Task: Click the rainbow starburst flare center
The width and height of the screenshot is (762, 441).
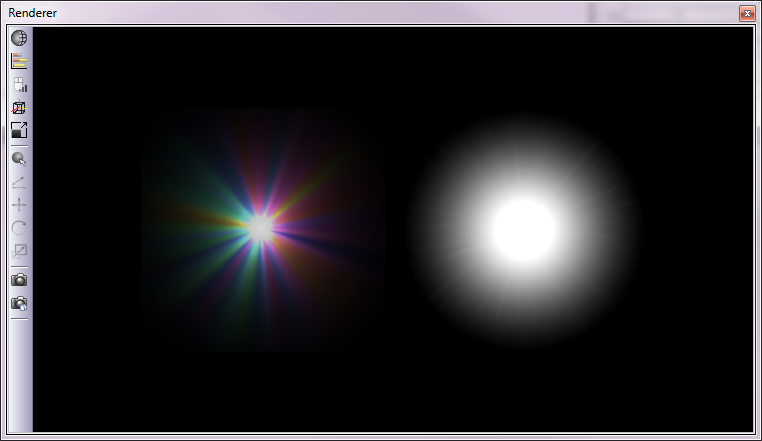Action: 261,228
